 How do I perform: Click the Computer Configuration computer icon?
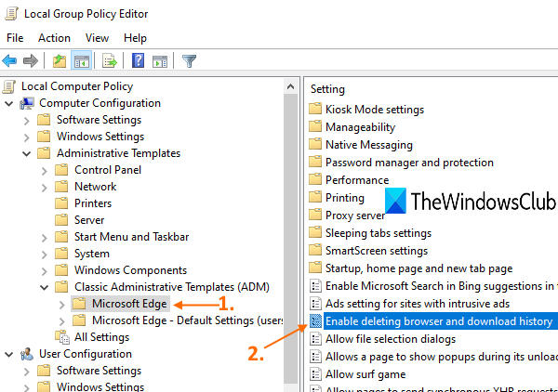point(27,103)
